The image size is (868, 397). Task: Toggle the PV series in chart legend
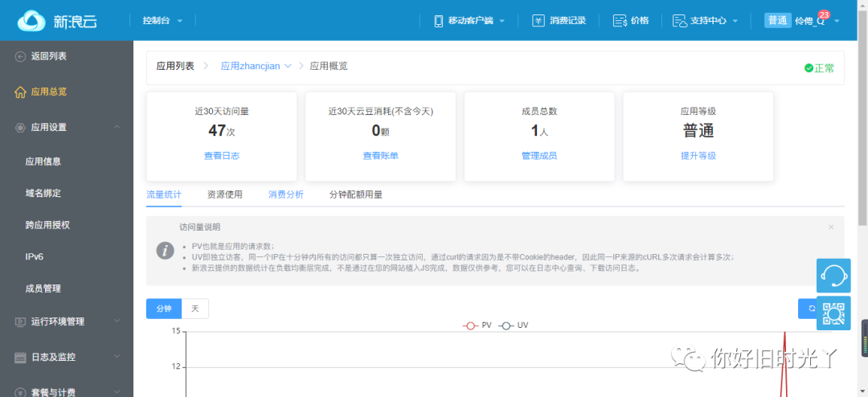[x=477, y=325]
